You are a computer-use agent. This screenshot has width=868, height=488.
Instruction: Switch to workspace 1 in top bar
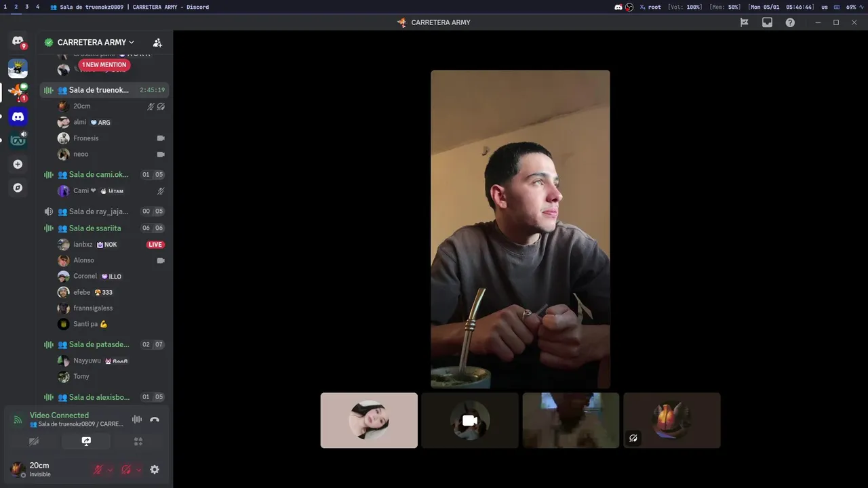5,7
